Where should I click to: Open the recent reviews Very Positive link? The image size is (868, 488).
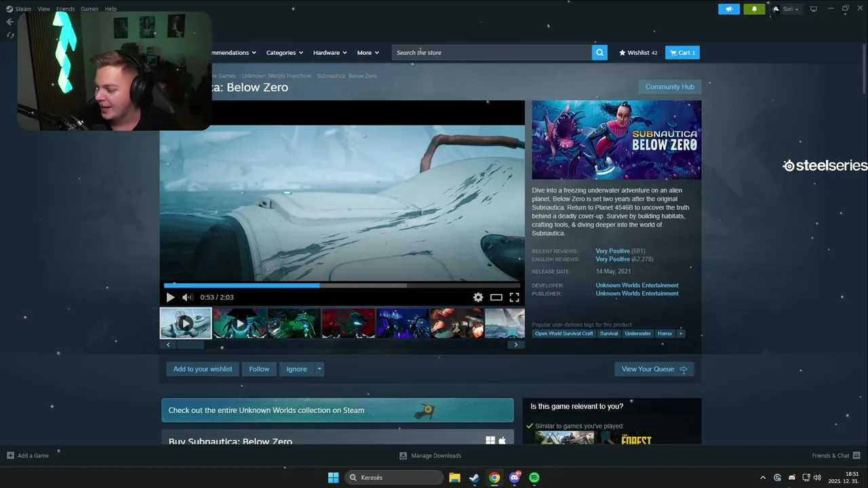point(612,251)
